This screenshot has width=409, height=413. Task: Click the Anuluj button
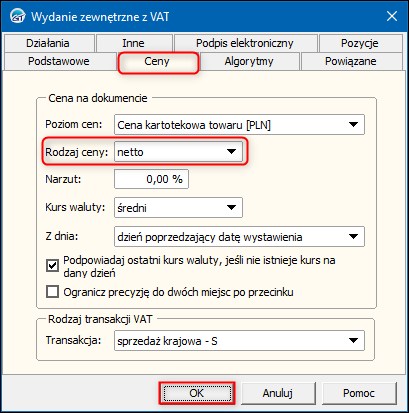[x=278, y=393]
